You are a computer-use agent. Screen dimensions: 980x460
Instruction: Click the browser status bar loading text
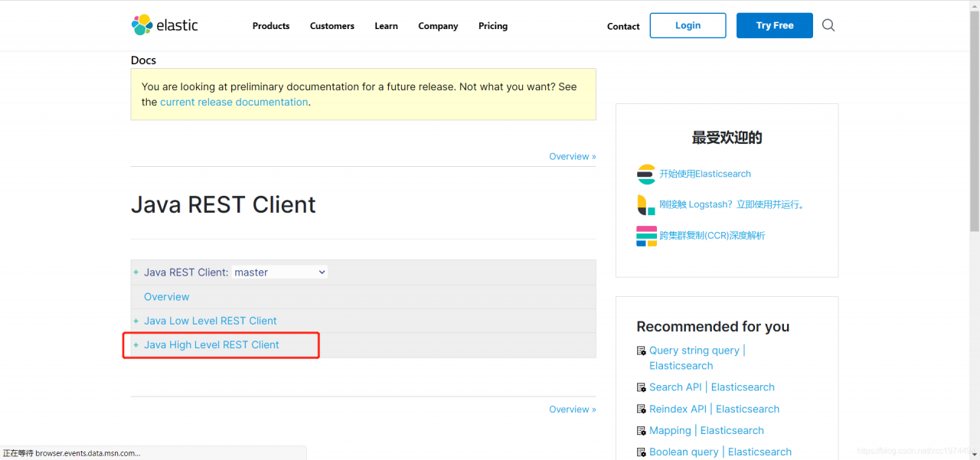point(72,453)
